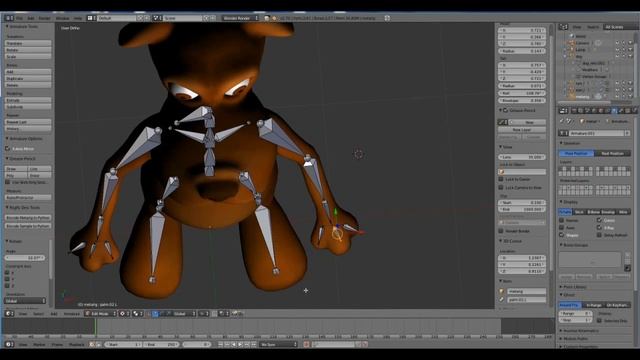This screenshot has width=640, height=360.
Task: Select the Render properties tab icon
Action: [x=574, y=111]
